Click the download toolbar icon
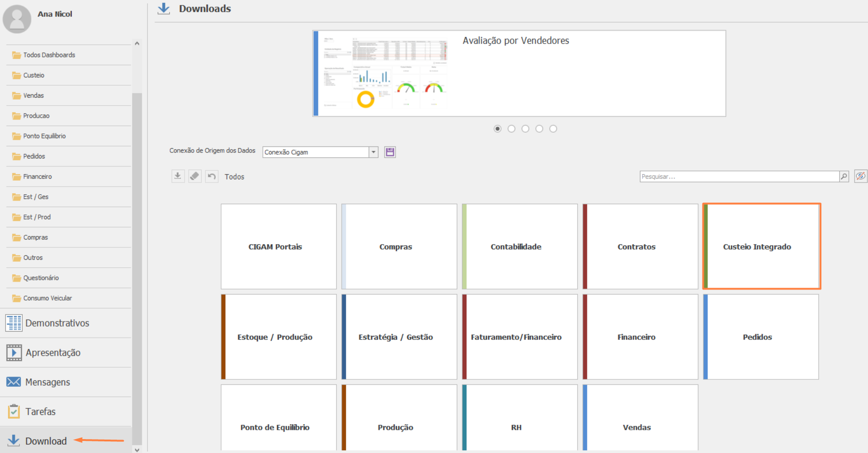Viewport: 868px width, 453px height. [x=178, y=176]
